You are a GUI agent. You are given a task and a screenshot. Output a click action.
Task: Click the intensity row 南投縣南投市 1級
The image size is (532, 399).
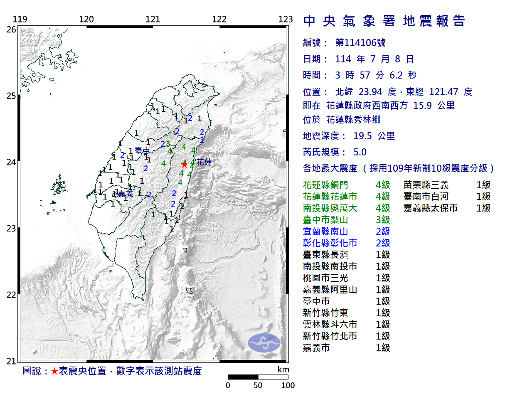coord(347,266)
